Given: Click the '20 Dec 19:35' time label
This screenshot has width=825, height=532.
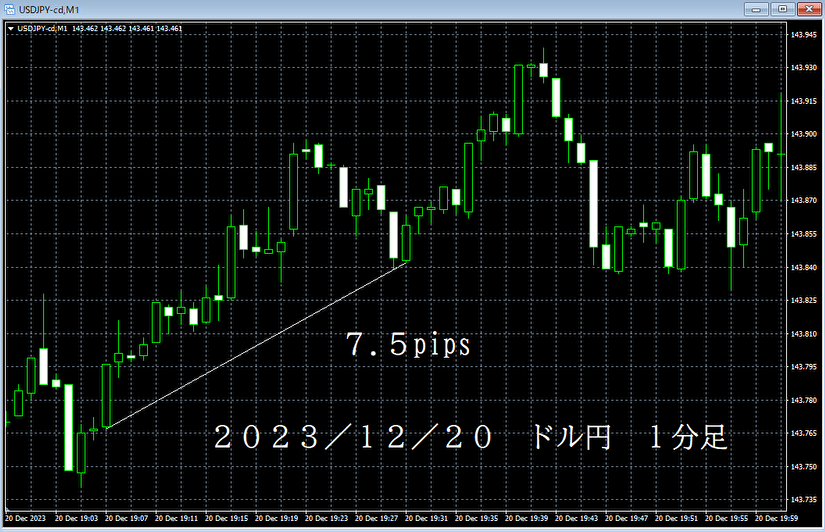Looking at the screenshot, I should click(x=476, y=518).
